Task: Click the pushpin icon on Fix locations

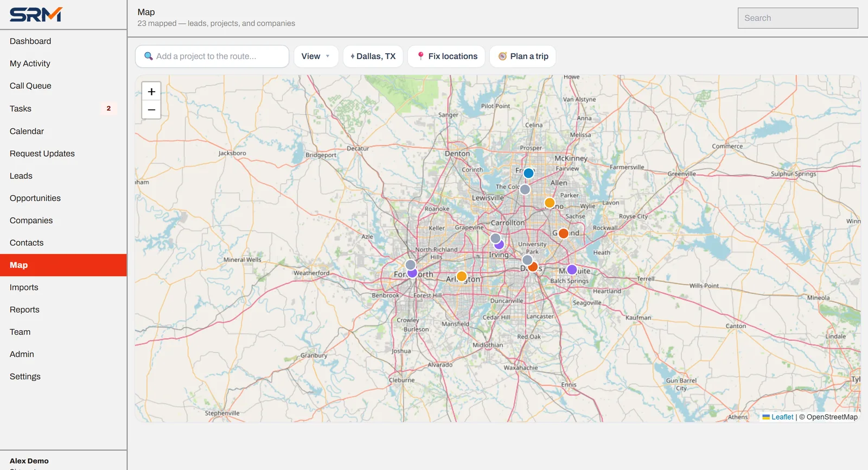Action: click(420, 56)
